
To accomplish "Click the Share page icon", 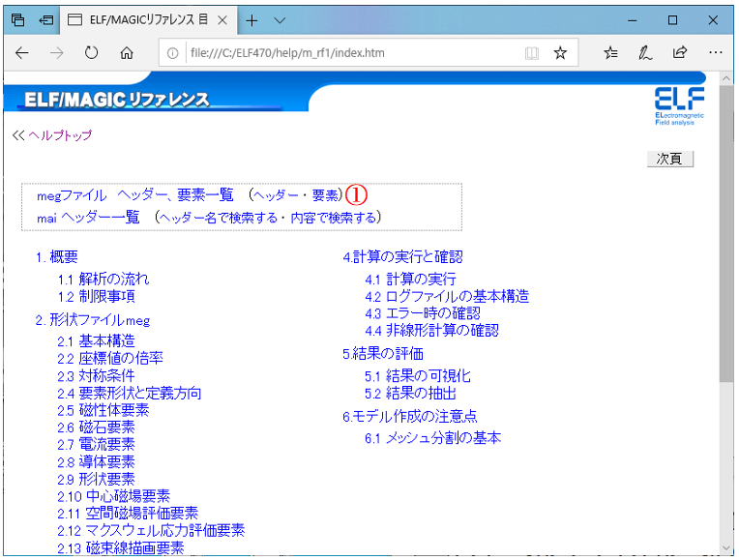I will point(680,52).
